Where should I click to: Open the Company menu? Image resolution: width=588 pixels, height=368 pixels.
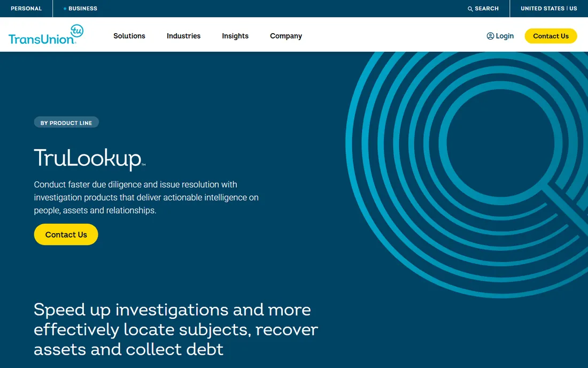286,36
